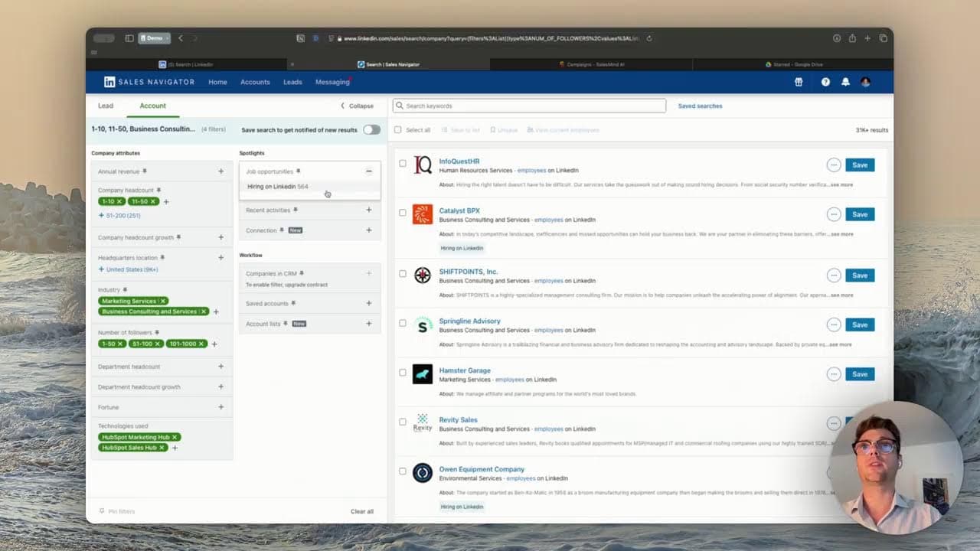
Task: Remove the 11-50 headcount filter chip
Action: point(153,201)
